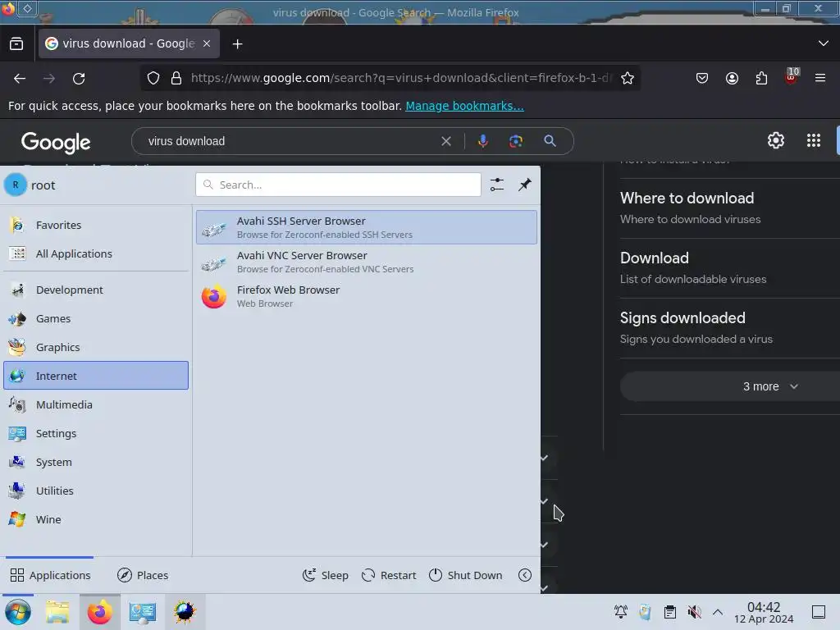
Task: Click the start menu button on taskbar
Action: 18,612
